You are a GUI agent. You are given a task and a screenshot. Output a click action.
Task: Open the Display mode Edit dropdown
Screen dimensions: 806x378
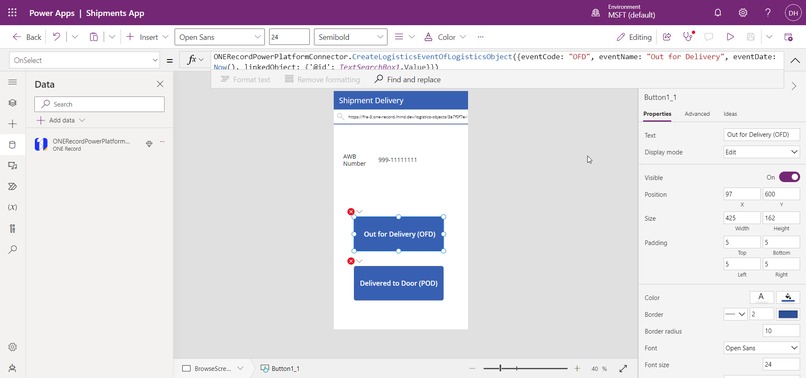point(761,152)
